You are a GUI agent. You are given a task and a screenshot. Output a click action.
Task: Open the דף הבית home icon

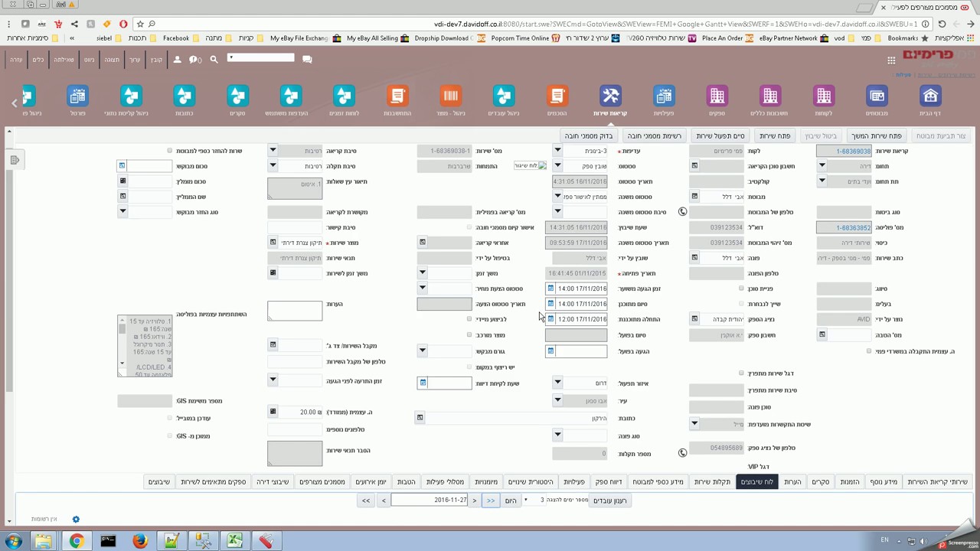pyautogui.click(x=930, y=96)
